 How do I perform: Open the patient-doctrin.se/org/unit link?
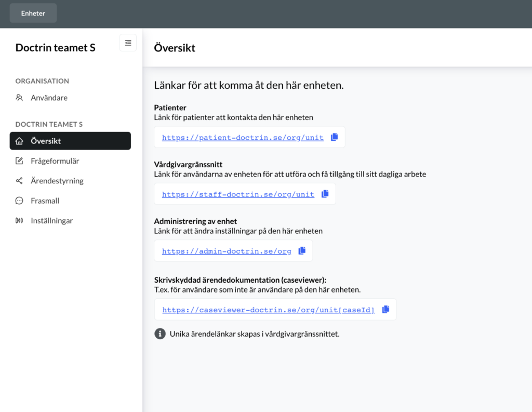(243, 138)
